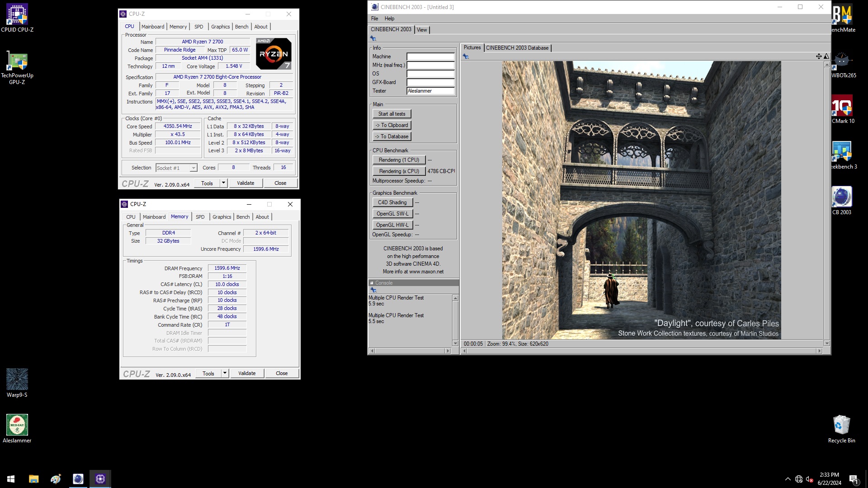This screenshot has height=488, width=868.
Task: Expand the Tools dropdown arrow in Memory CPU-Z window
Action: [225, 373]
